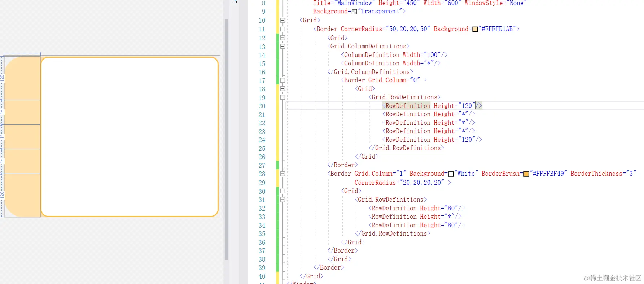
Task: Click Height="*" on line 33
Action: click(437, 217)
